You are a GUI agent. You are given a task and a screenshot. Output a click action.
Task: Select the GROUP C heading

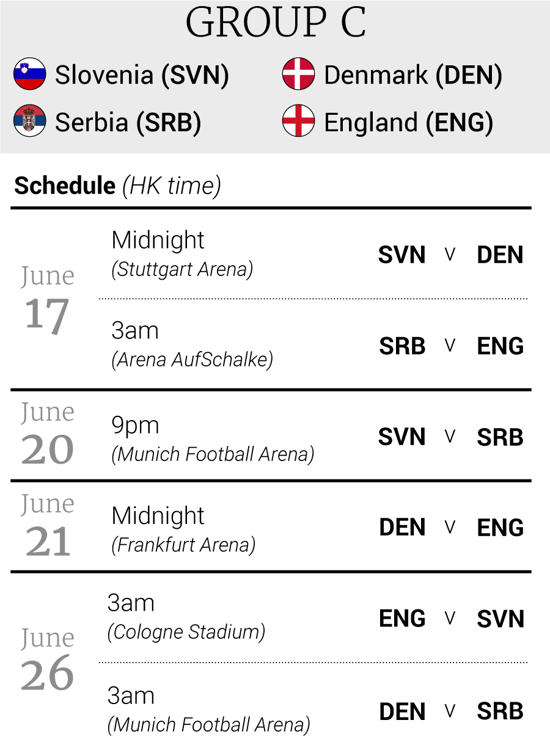[275, 23]
